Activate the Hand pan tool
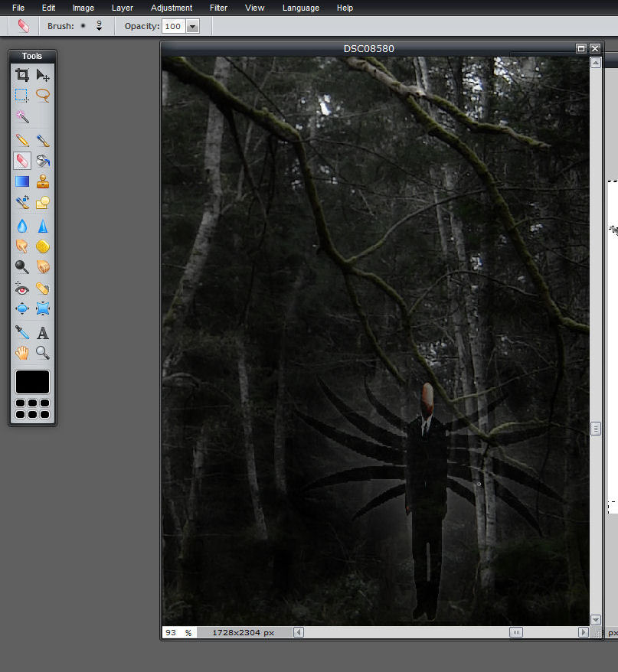This screenshot has height=672, width=618. click(x=22, y=353)
